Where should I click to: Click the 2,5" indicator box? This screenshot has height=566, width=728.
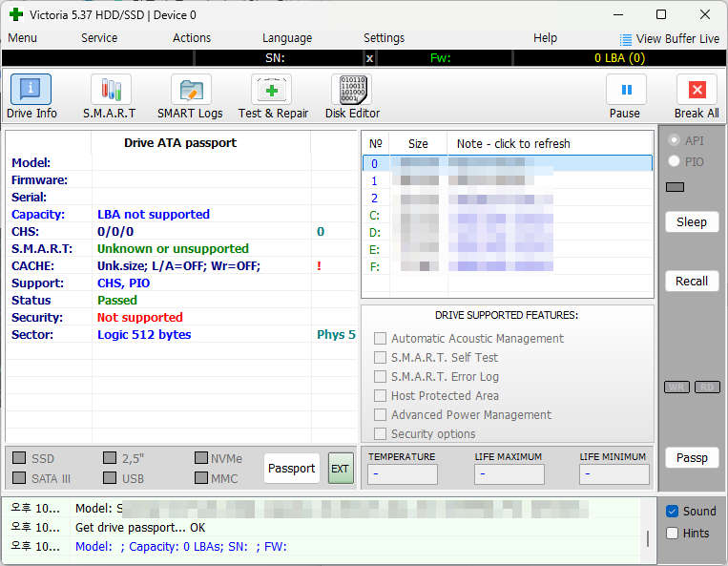point(110,458)
